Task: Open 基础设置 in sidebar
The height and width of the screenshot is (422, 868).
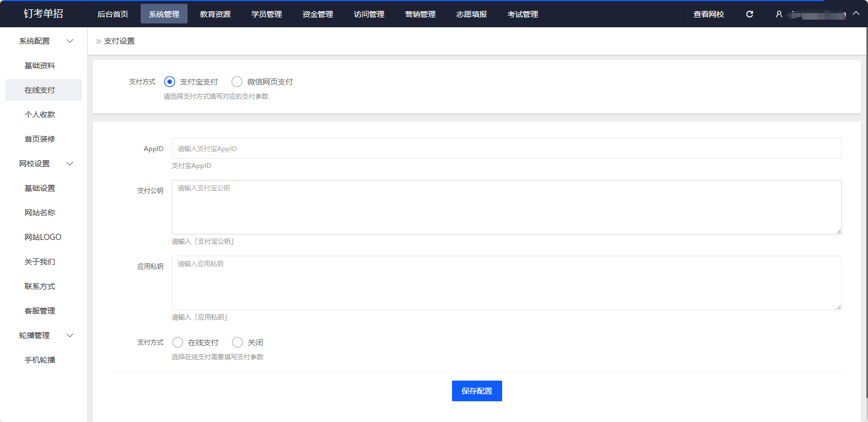Action: tap(40, 188)
